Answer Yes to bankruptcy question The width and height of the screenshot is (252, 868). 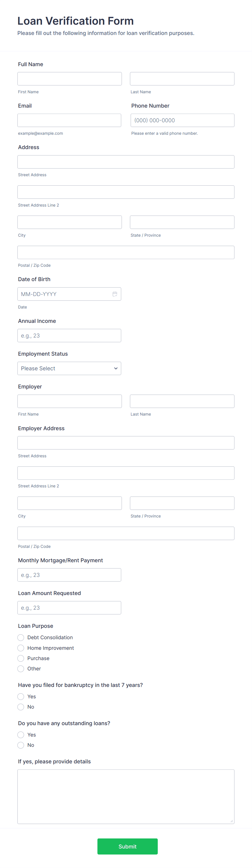[21, 696]
